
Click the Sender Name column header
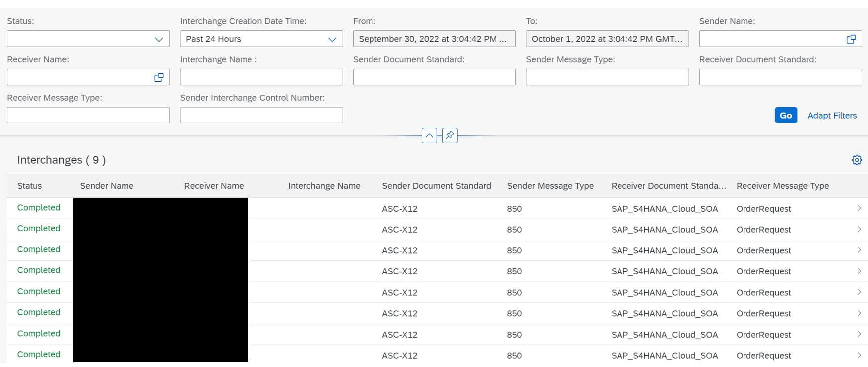coord(107,186)
